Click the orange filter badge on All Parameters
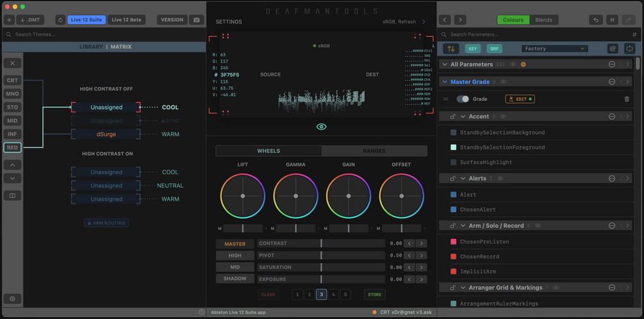 click(x=524, y=65)
